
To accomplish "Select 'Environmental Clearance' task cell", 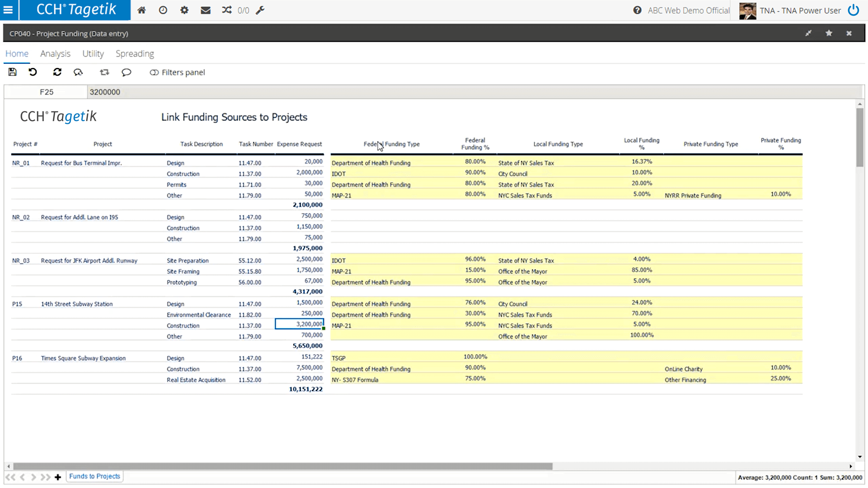I will coord(199,314).
